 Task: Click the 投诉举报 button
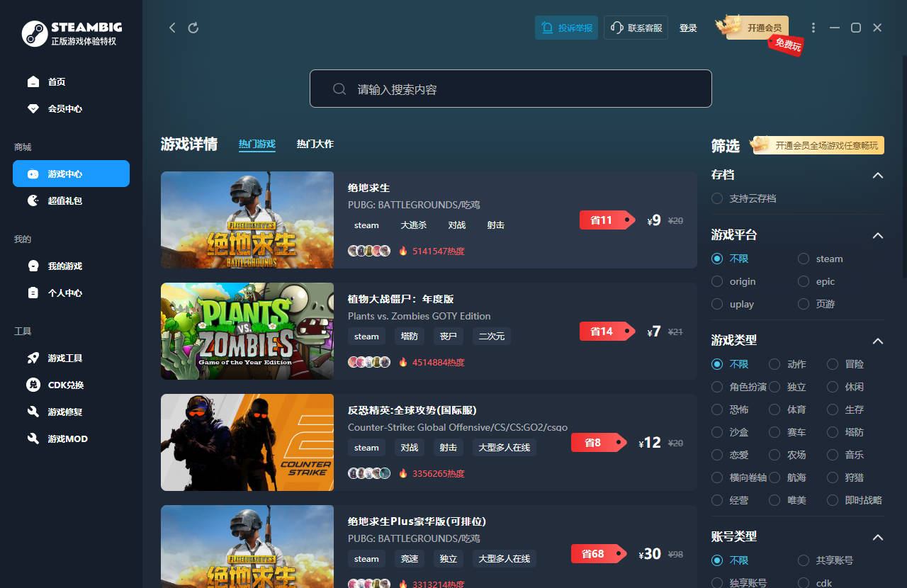point(566,28)
